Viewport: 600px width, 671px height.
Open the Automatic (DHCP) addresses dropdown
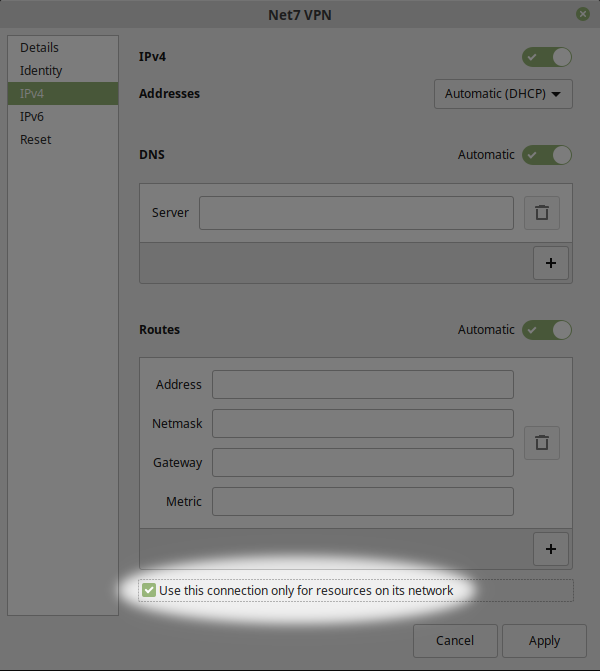point(503,94)
